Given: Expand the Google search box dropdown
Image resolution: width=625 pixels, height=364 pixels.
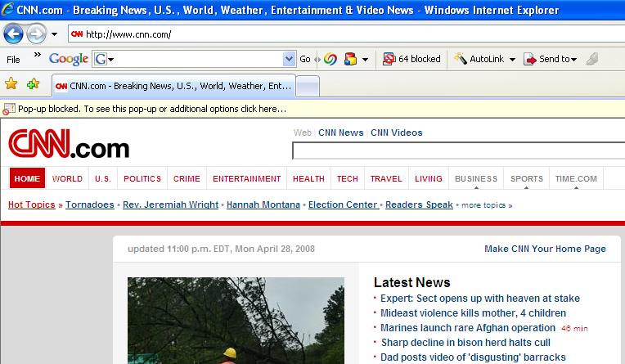Looking at the screenshot, I should (289, 59).
